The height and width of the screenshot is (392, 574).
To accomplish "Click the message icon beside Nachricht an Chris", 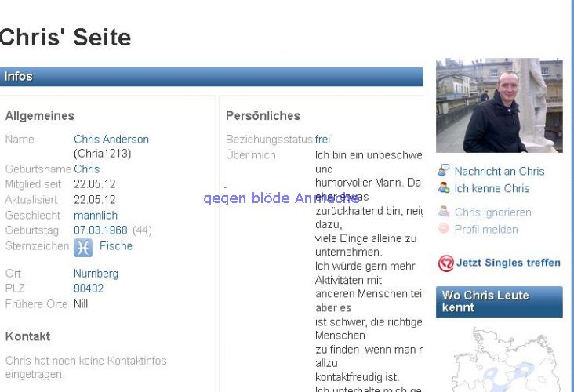I will pyautogui.click(x=444, y=171).
